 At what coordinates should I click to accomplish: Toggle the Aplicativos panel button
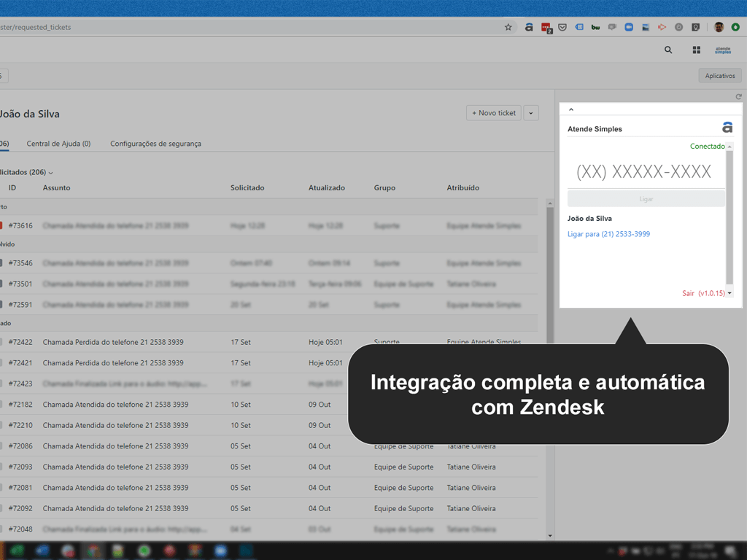[719, 76]
